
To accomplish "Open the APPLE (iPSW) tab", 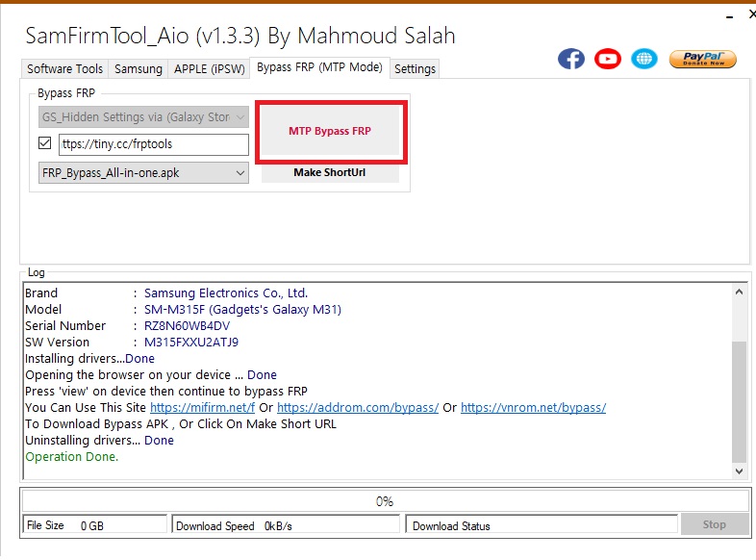I will 209,69.
